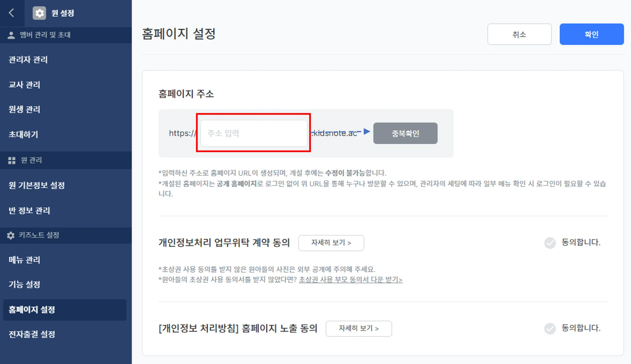This screenshot has height=364, width=631.
Task: Select 원생 관리 in sidebar
Action: (24, 109)
